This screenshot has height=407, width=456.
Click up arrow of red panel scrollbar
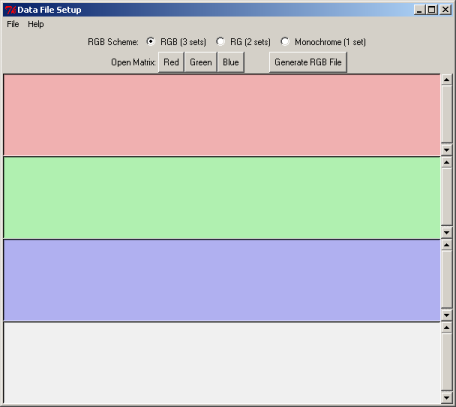447,80
